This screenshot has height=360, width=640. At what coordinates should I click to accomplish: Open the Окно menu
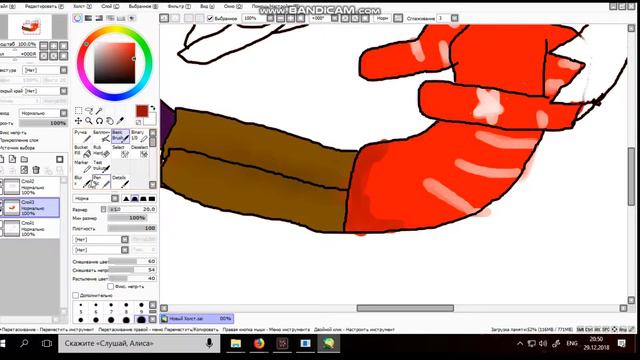pos(233,7)
